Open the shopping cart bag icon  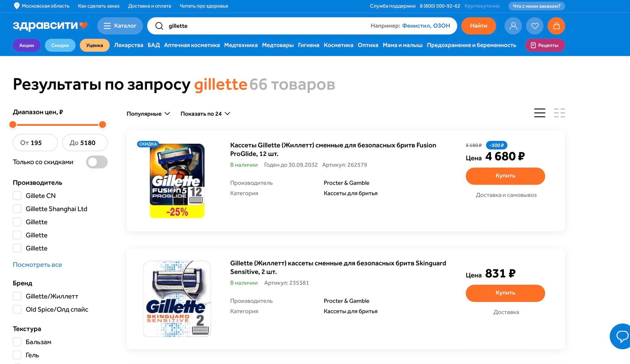click(x=556, y=26)
